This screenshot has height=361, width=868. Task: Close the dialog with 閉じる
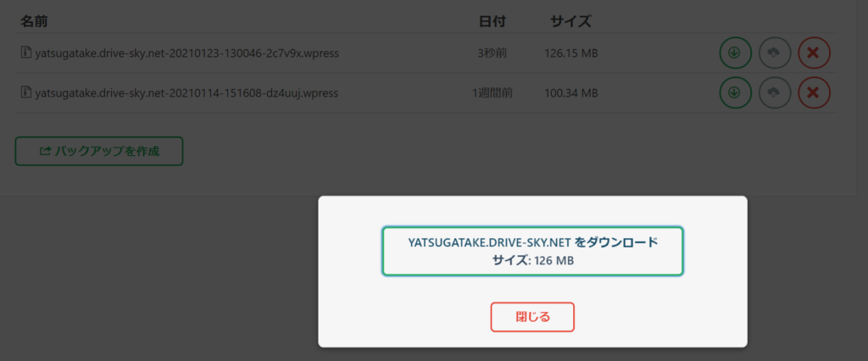click(x=532, y=317)
